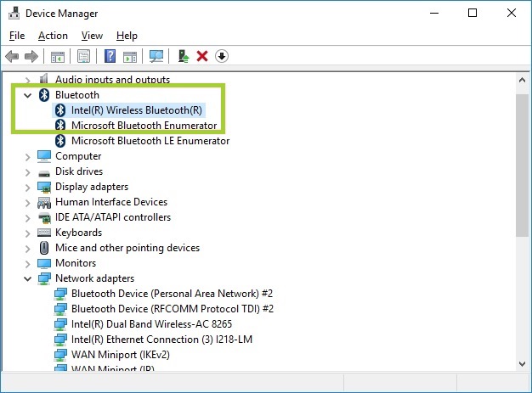Image resolution: width=532 pixels, height=393 pixels.
Task: Click the Device Manager title bar icon
Action: click(14, 13)
